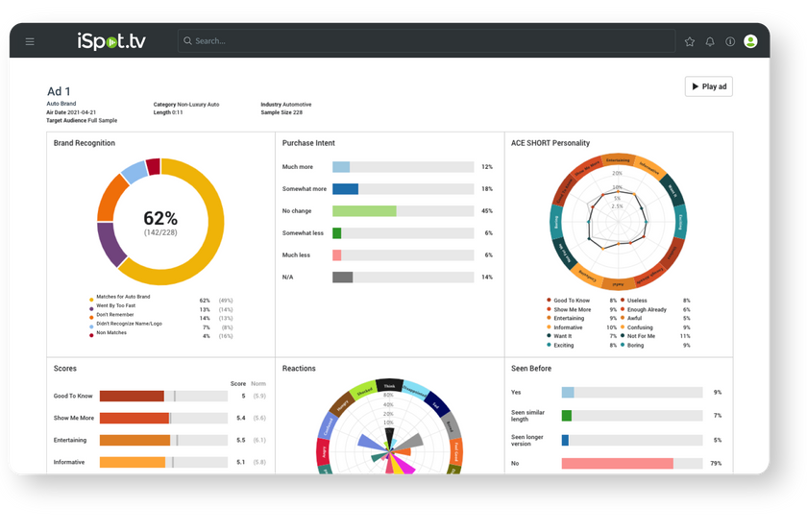Open the hamburger navigation menu
This screenshot has width=807, height=532.
coord(30,41)
